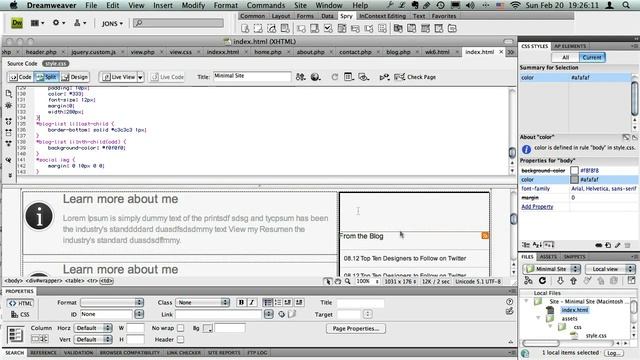The image size is (640, 360).
Task: Get files from server down arrow
Action: pos(560,281)
